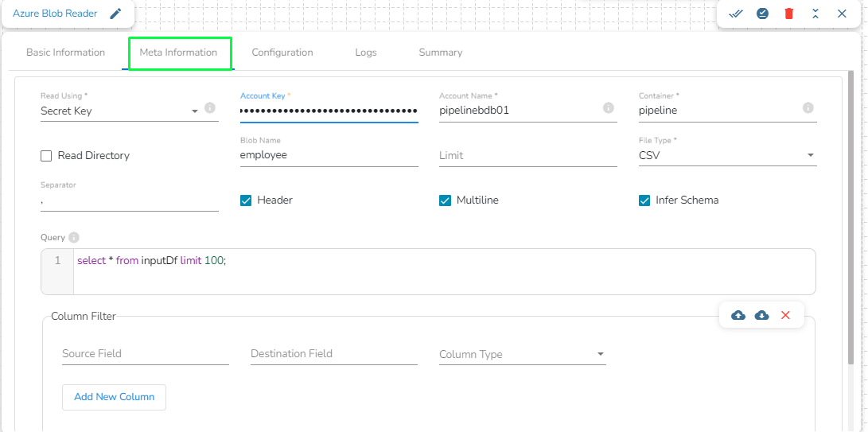Viewport: 868px width, 432px height.
Task: Collapse the component panel with the chevrons icon
Action: tap(815, 14)
